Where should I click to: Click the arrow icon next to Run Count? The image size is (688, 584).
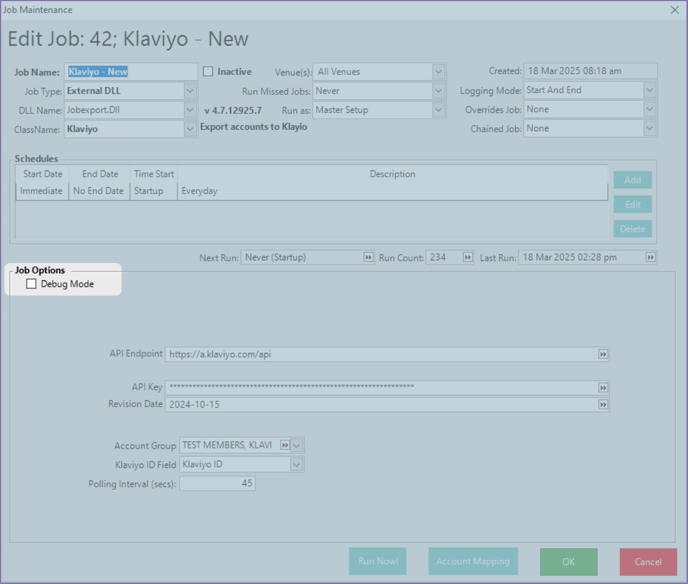467,257
